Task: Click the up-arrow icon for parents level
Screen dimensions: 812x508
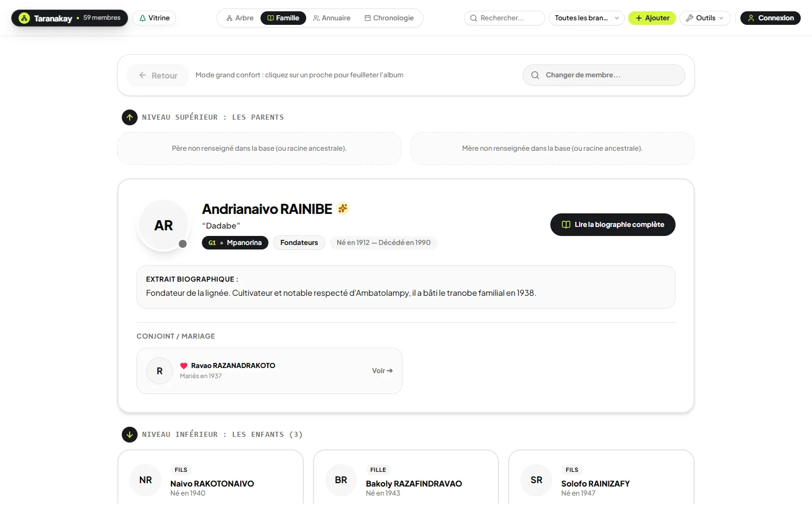Action: point(130,117)
